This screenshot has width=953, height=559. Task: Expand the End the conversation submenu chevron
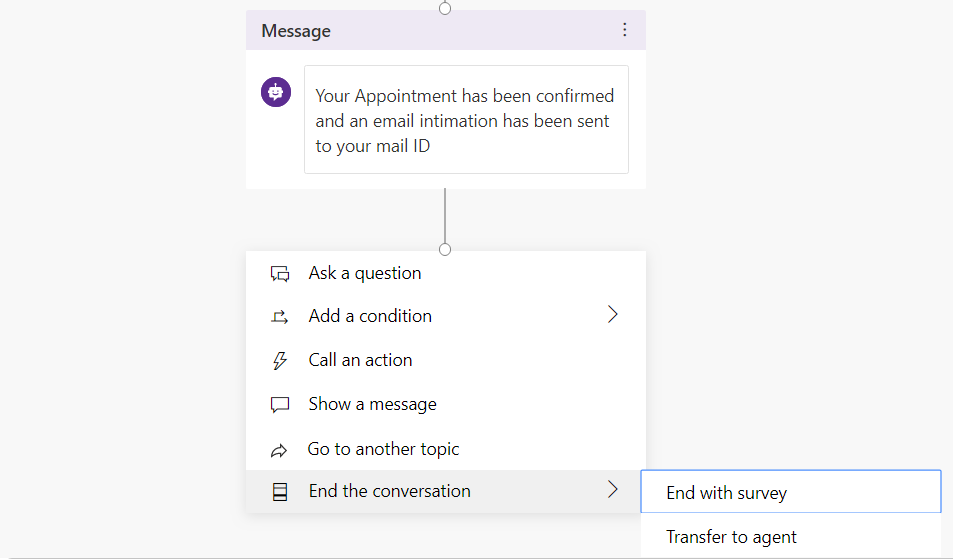[x=613, y=490]
